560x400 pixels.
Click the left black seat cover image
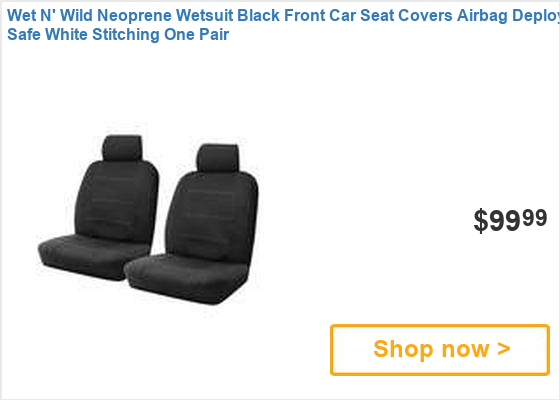point(98,207)
